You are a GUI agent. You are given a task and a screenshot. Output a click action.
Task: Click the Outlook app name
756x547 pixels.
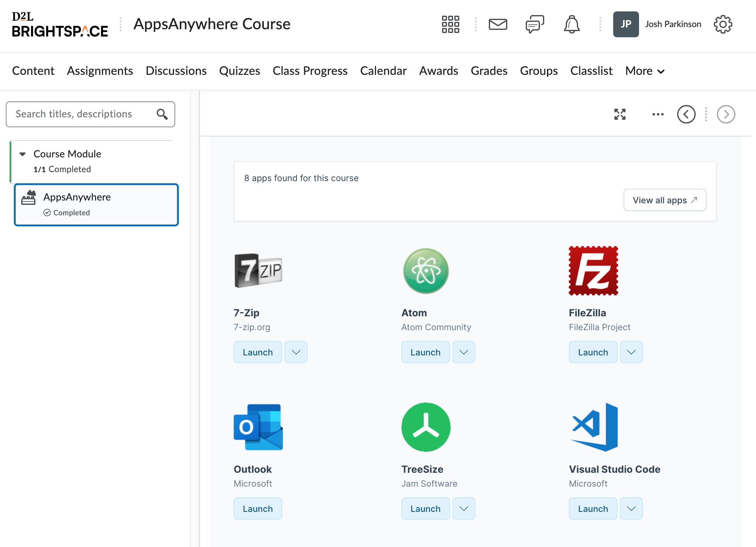(x=253, y=469)
